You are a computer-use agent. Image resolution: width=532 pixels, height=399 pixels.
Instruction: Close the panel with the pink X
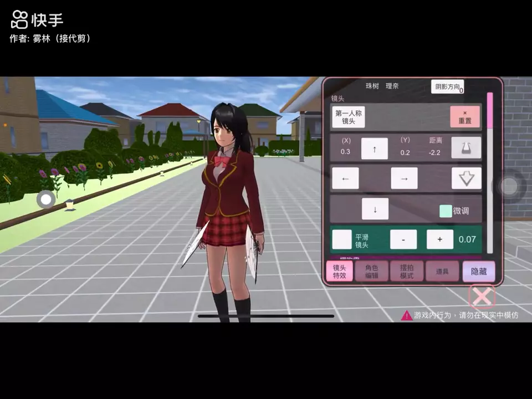coord(482,296)
